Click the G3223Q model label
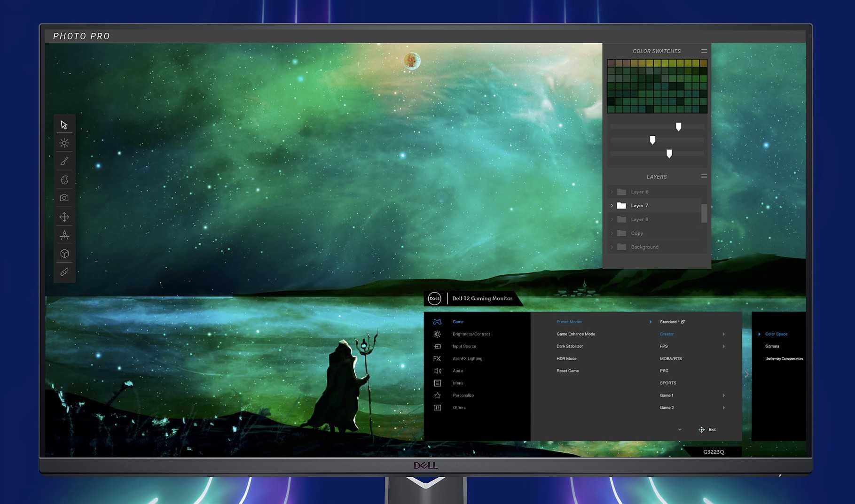 [x=714, y=452]
